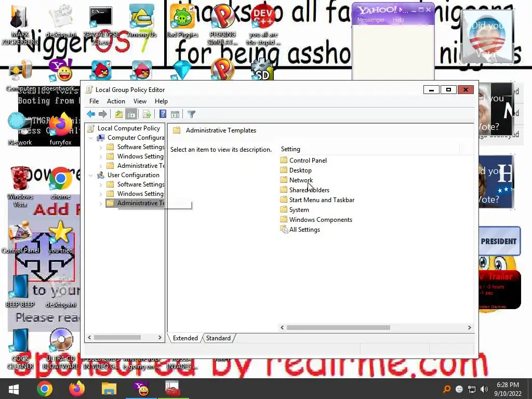This screenshot has height=399, width=532.
Task: Click 'Select an item to view its description.'
Action: pos(221,149)
